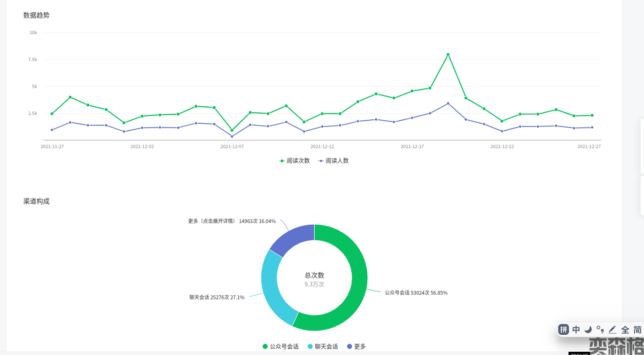Click the crescent moon icon in IME bar
644x355 pixels.
tap(588, 330)
